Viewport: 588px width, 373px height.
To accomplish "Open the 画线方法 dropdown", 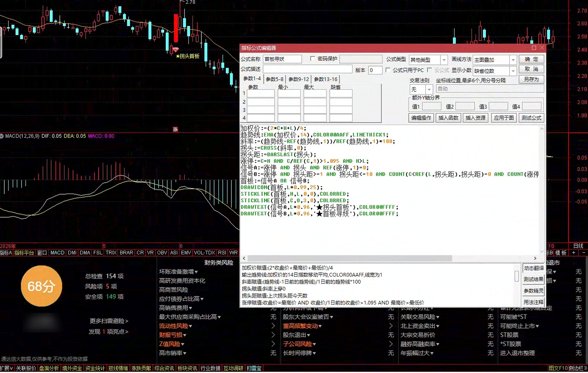I will click(513, 60).
